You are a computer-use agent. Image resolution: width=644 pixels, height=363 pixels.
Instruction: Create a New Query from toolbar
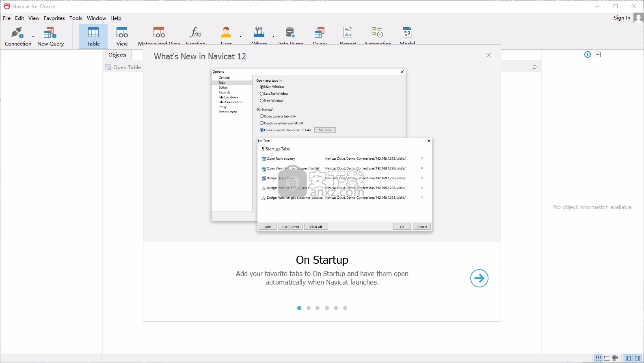[x=50, y=36]
